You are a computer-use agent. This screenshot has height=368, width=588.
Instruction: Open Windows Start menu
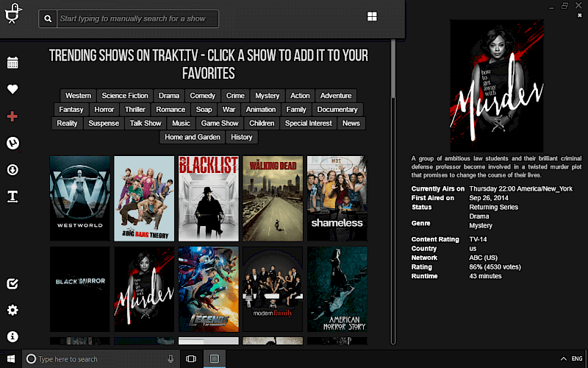11,359
